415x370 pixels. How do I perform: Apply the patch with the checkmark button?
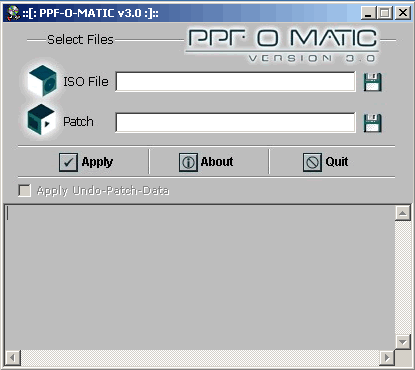(86, 162)
